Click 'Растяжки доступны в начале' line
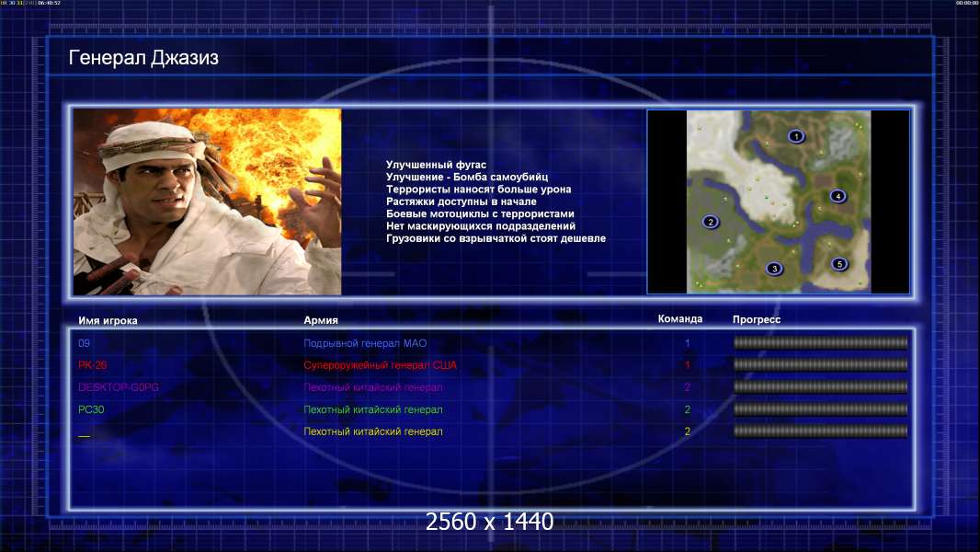This screenshot has width=980, height=552. pos(462,201)
